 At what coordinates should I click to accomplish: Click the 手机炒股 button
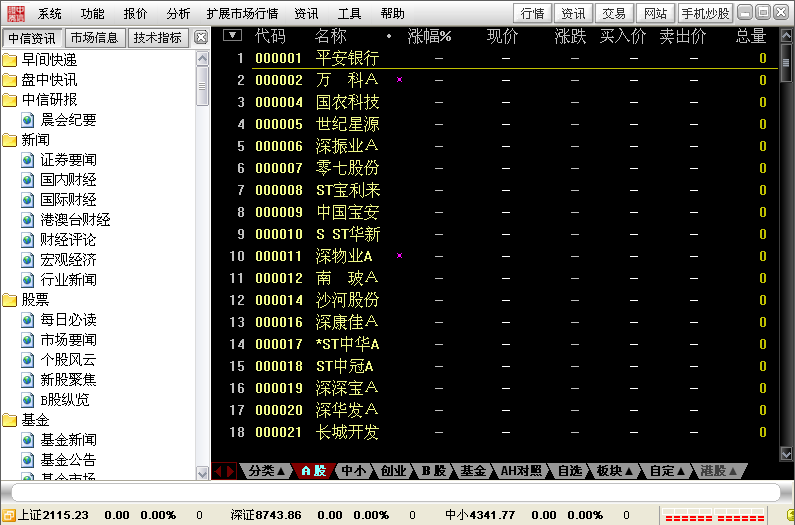tap(705, 13)
